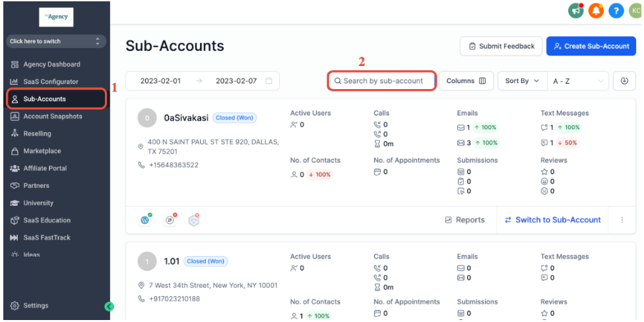This screenshot has width=644, height=322.
Task: Open the Columns visibility selector
Action: tap(466, 81)
